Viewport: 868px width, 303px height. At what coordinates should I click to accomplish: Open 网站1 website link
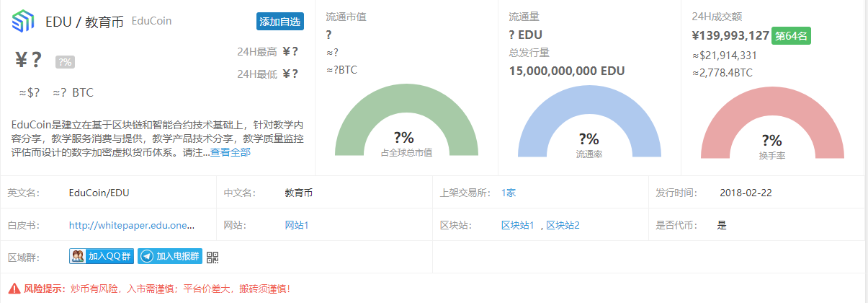click(297, 225)
